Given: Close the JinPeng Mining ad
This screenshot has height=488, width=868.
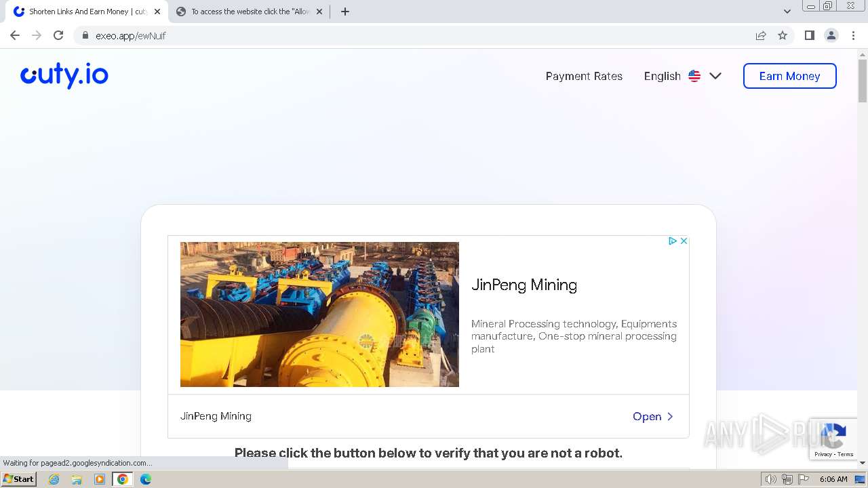Looking at the screenshot, I should click(684, 241).
